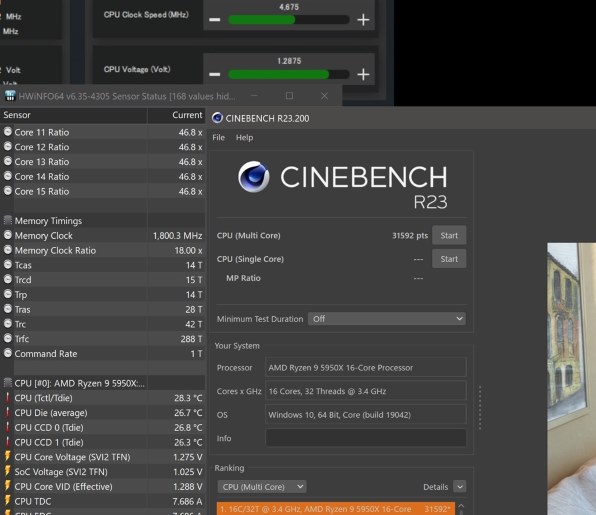This screenshot has height=515, width=596.
Task: Open the Minimum Test Duration dropdown
Action: pyautogui.click(x=387, y=319)
